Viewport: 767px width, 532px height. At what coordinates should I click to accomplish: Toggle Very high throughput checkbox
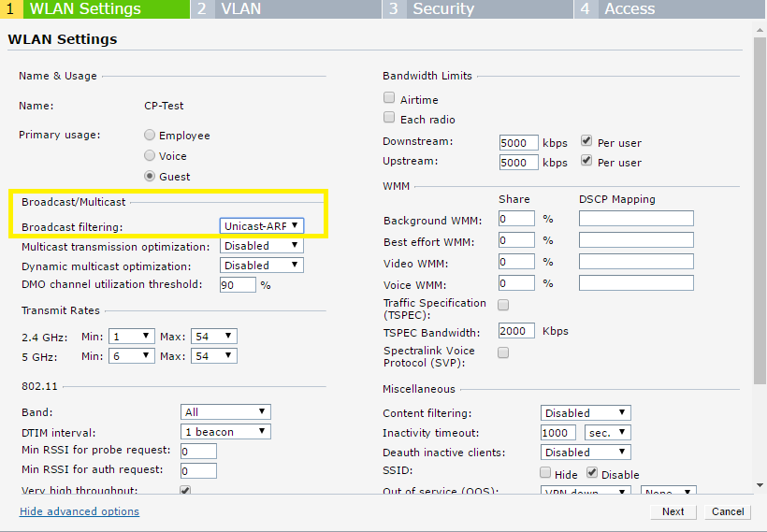coord(185,490)
